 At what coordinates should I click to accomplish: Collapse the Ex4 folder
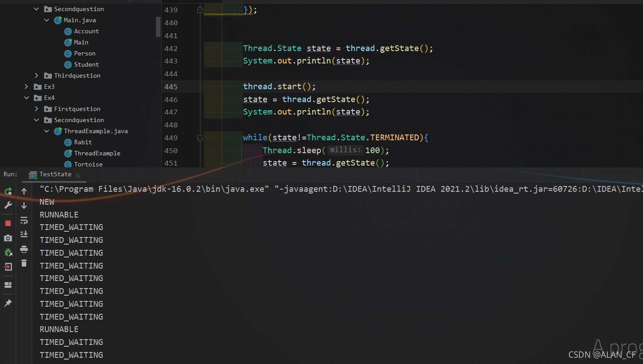[26, 98]
